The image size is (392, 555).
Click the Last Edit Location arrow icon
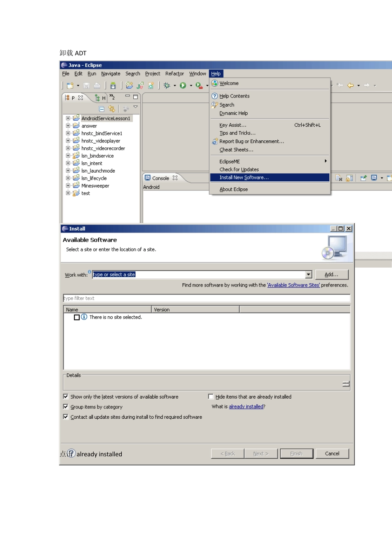(340, 85)
